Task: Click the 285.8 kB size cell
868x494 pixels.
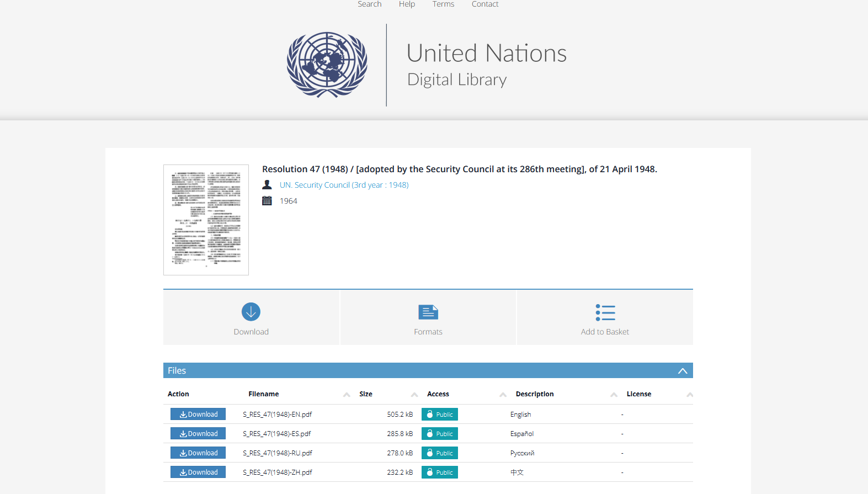Action: click(x=400, y=434)
